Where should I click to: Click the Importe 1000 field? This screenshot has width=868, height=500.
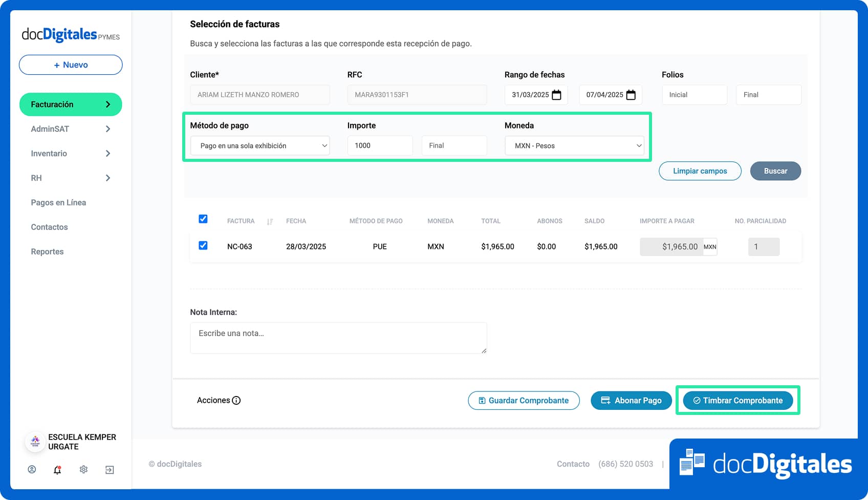[x=380, y=145]
